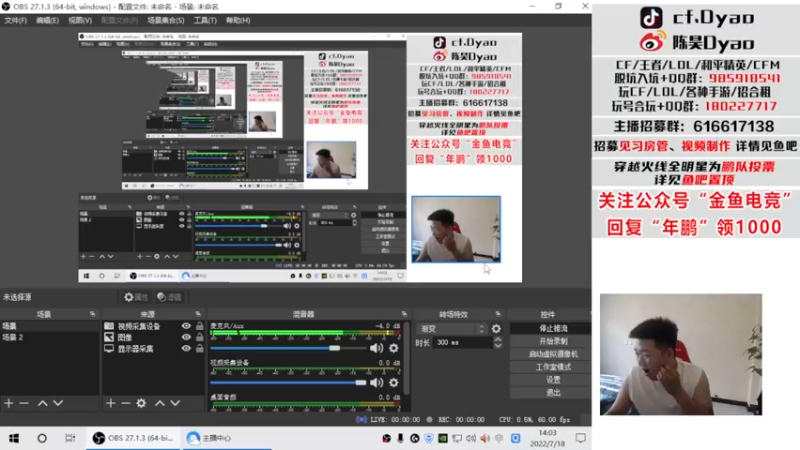This screenshot has height=450, width=800.
Task: Open the 编辑(E) menu
Action: click(x=47, y=20)
